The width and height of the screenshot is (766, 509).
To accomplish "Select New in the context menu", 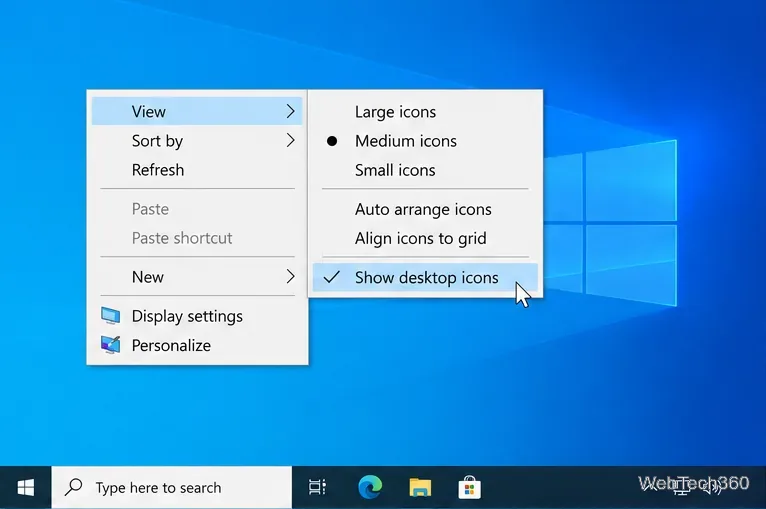I will [197, 277].
